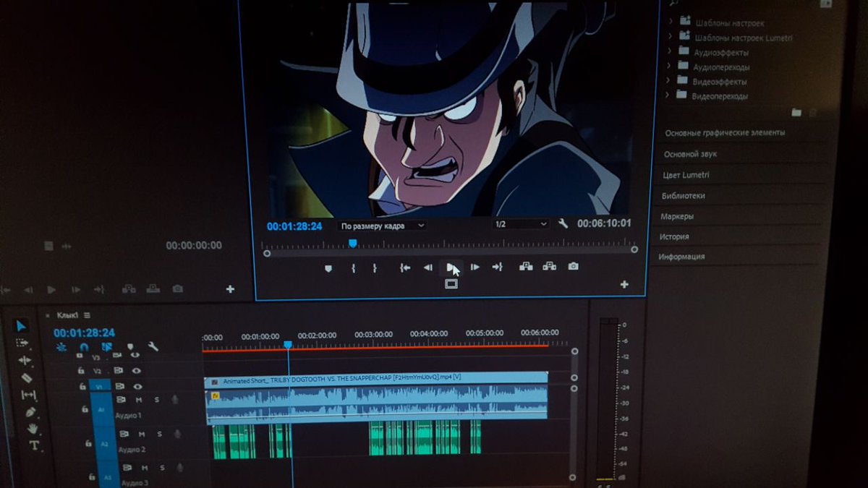
Task: Click Add Marker in Program monitor
Action: (x=328, y=267)
